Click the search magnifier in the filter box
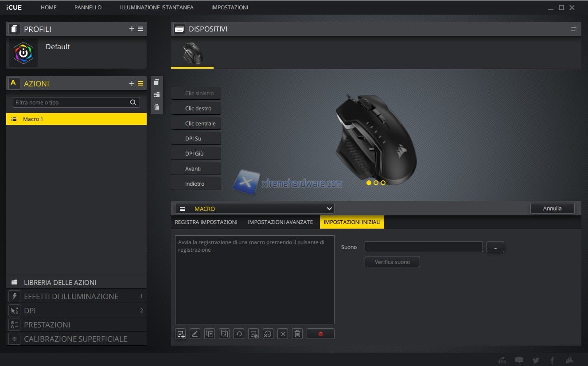Screen dimensions: 588x366 click(133, 102)
